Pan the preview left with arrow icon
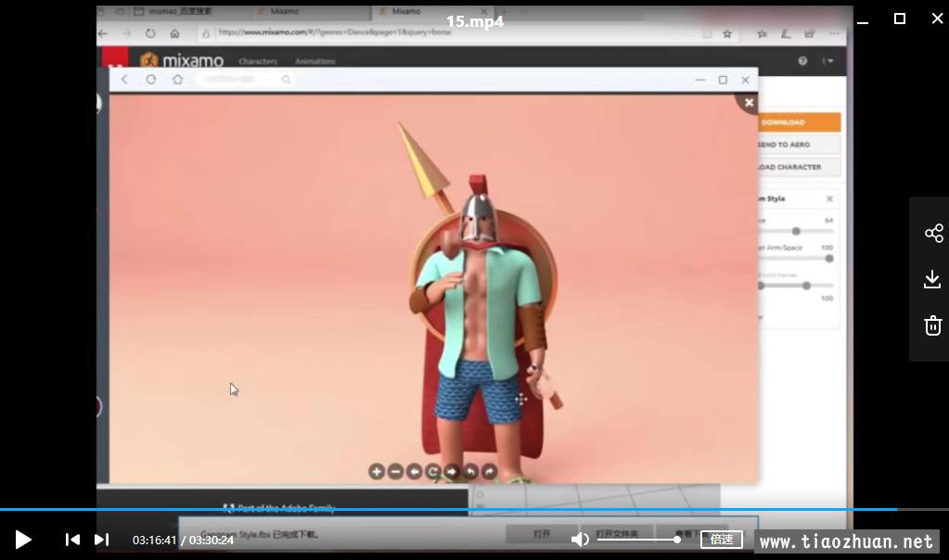The width and height of the screenshot is (949, 560). 414,472
